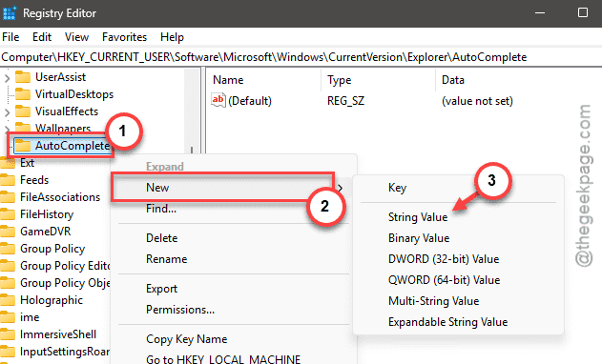Select String Value in the New submenu
The width and height of the screenshot is (602, 364).
418,217
